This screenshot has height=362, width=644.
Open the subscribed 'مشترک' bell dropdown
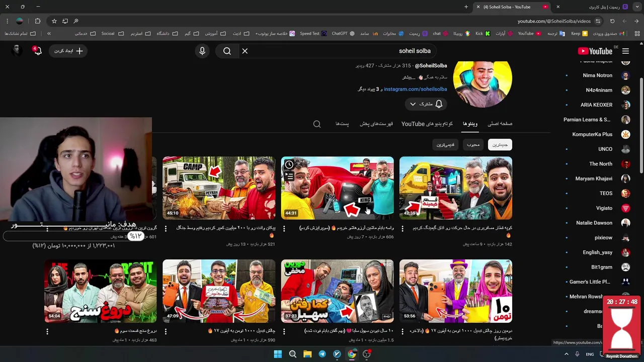pos(426,104)
